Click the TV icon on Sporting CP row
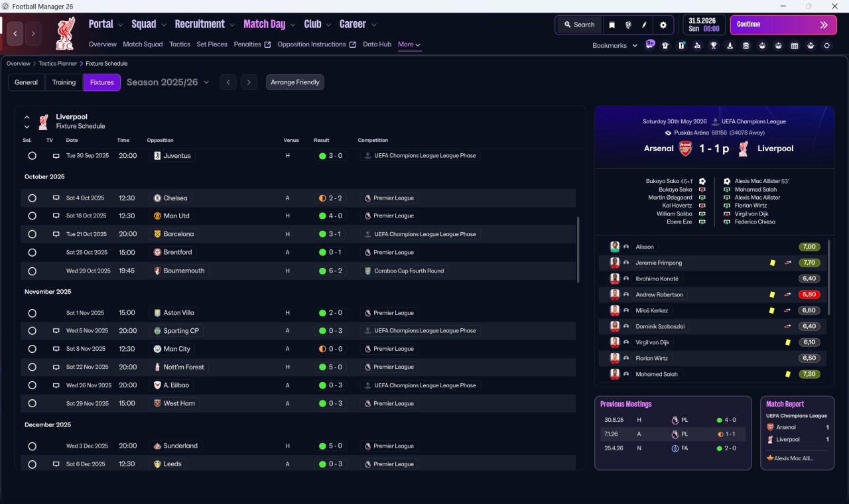The height and width of the screenshot is (504, 849). point(56,331)
